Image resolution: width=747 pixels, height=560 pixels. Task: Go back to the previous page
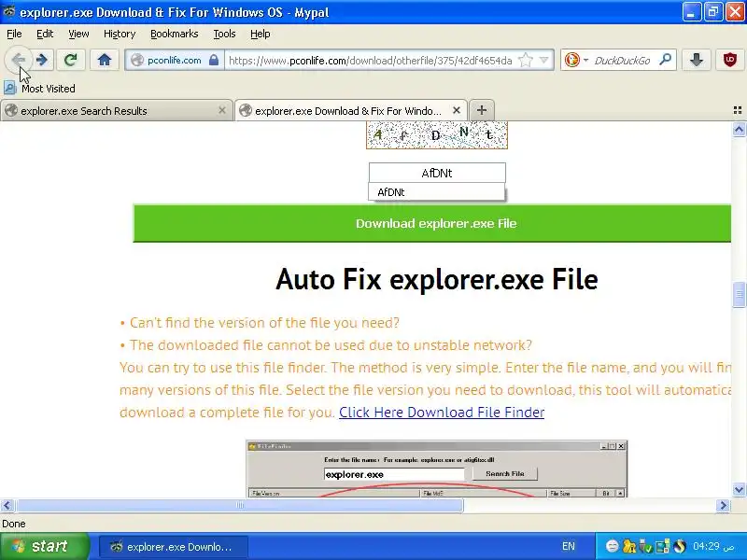click(19, 60)
